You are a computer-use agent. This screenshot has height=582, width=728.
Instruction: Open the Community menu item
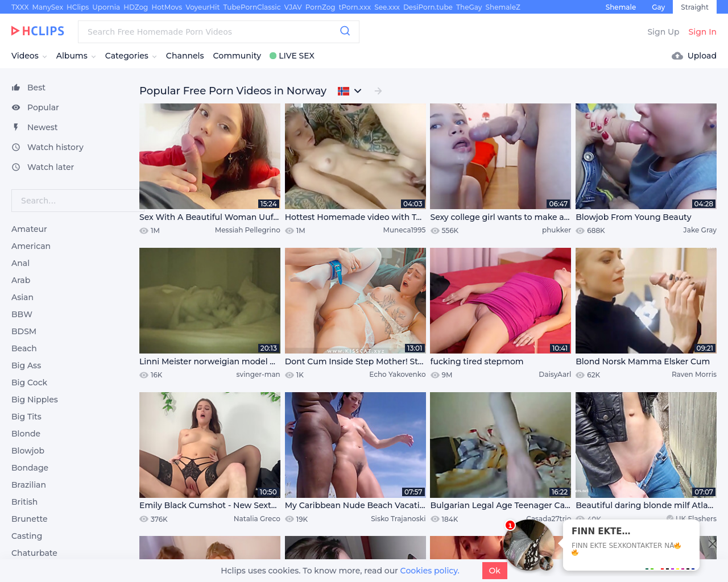point(237,56)
